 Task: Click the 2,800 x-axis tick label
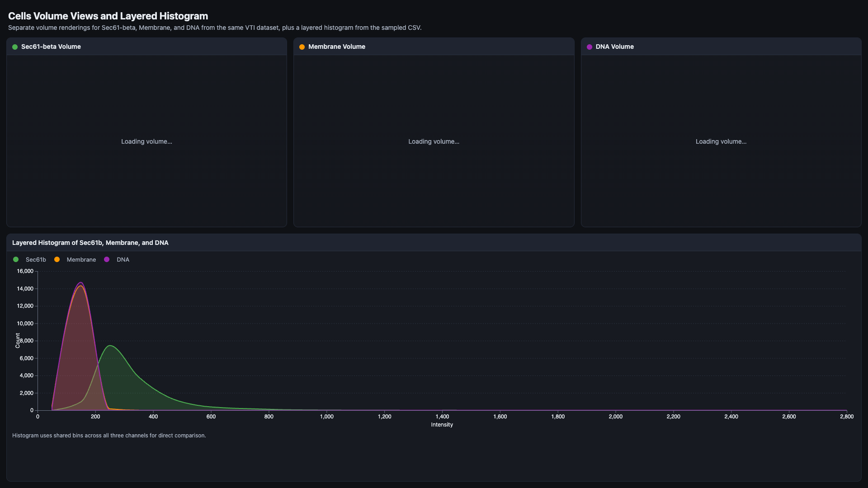point(847,417)
